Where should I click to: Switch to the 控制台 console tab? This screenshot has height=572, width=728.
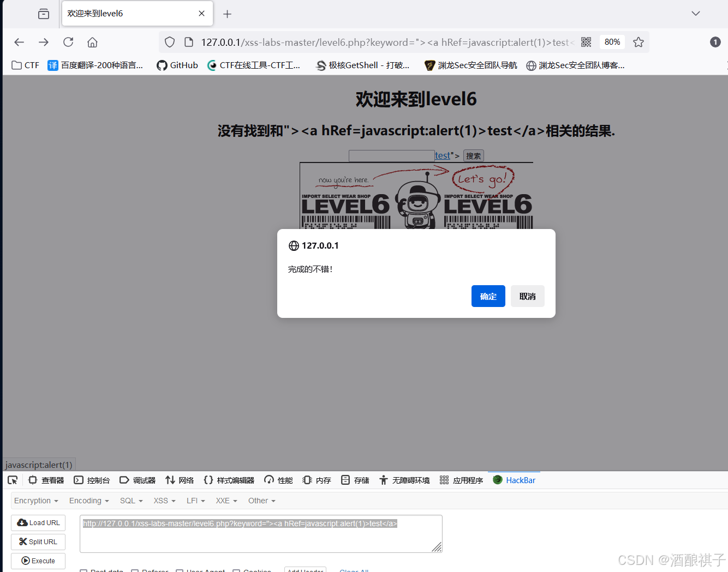tap(92, 480)
